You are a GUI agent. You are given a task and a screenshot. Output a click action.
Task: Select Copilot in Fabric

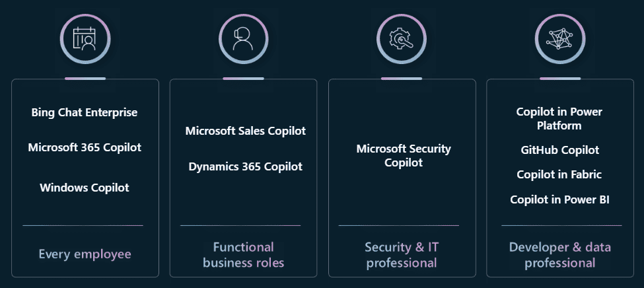click(559, 174)
